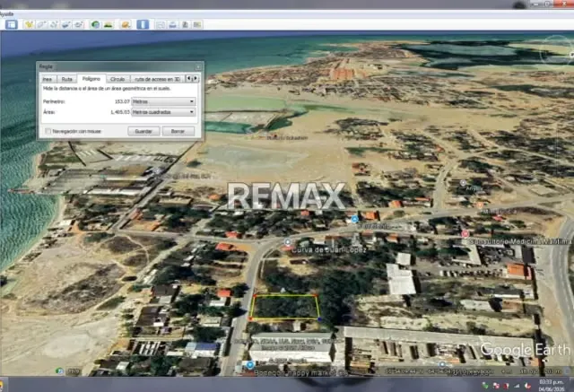Image resolution: width=574 pixels, height=392 pixels.
Task: Click the perimeter value 153.07
Action: [122, 101]
